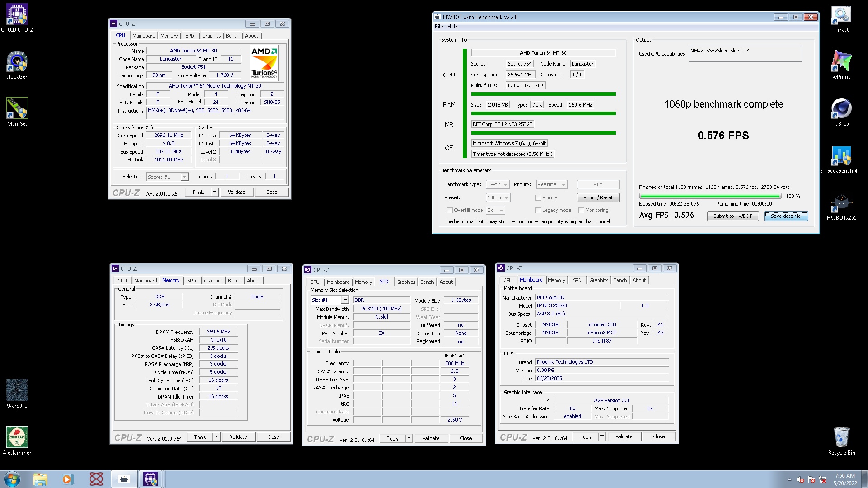
Task: Click the CPU Core speed field in HWBOT
Action: pos(521,75)
